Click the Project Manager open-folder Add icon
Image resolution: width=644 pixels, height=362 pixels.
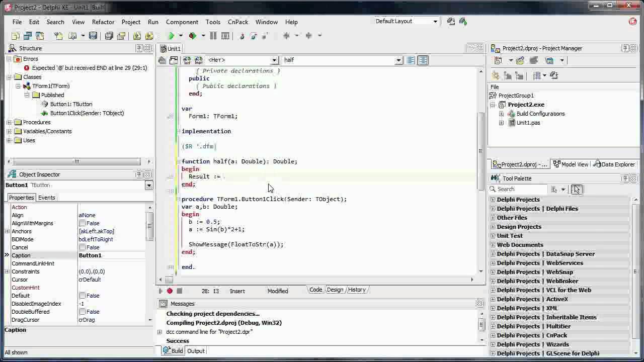(520, 60)
